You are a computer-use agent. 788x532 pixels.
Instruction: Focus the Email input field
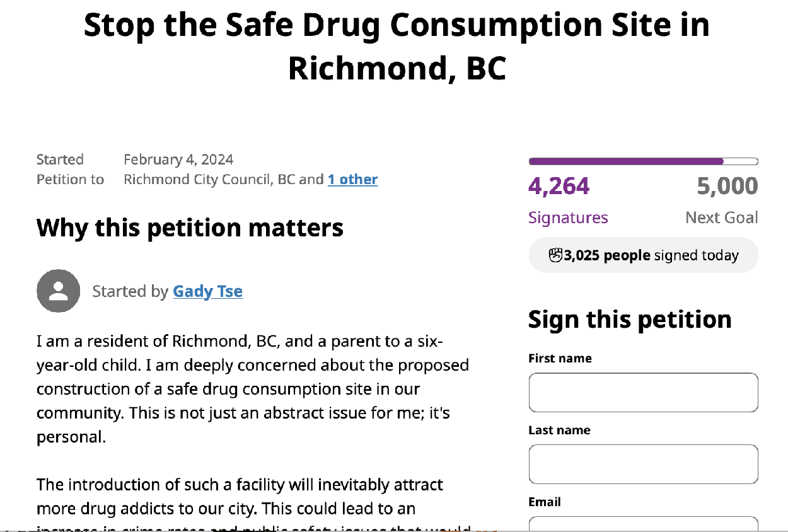pyautogui.click(x=643, y=524)
